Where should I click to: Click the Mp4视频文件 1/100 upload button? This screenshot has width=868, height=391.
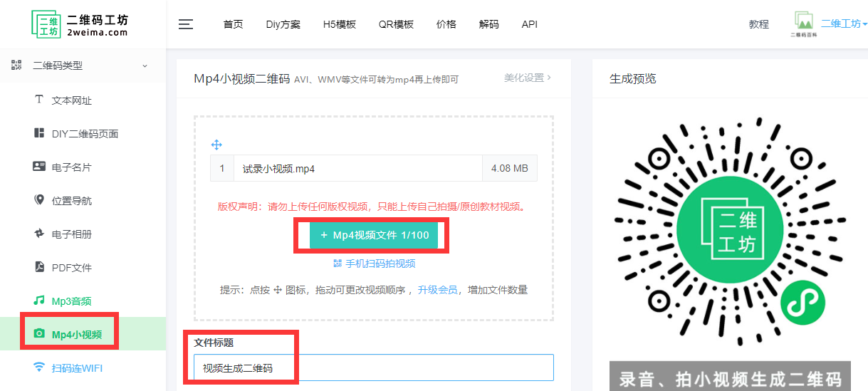(373, 235)
